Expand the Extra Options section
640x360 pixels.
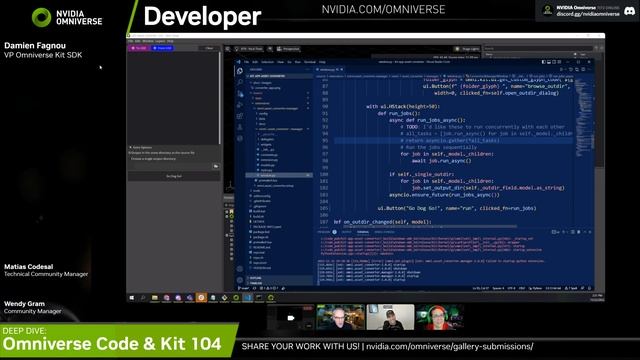pos(141,147)
